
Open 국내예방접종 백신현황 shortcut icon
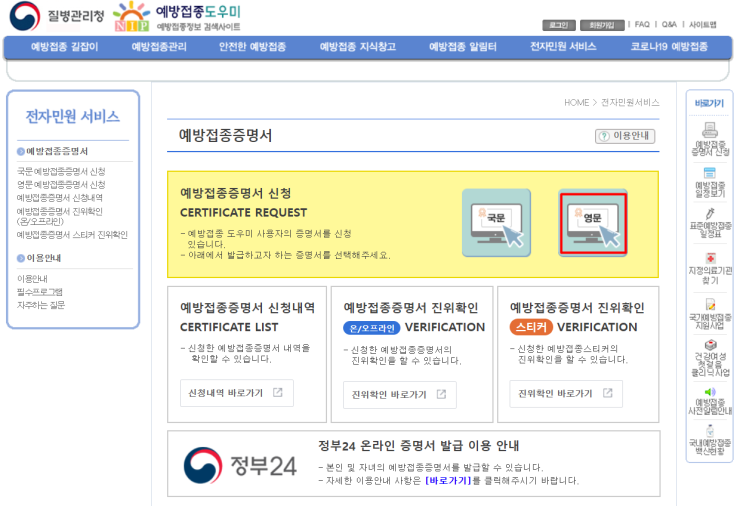[709, 431]
